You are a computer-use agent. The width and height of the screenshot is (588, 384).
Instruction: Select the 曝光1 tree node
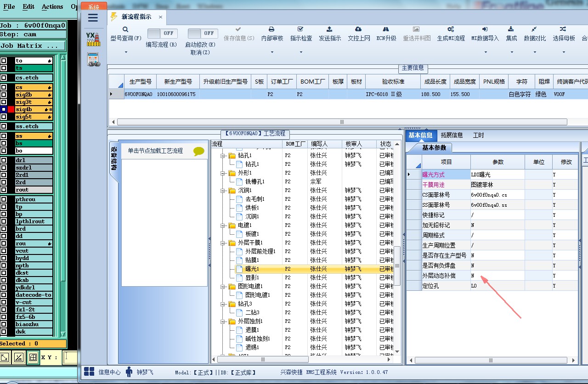coord(252,269)
